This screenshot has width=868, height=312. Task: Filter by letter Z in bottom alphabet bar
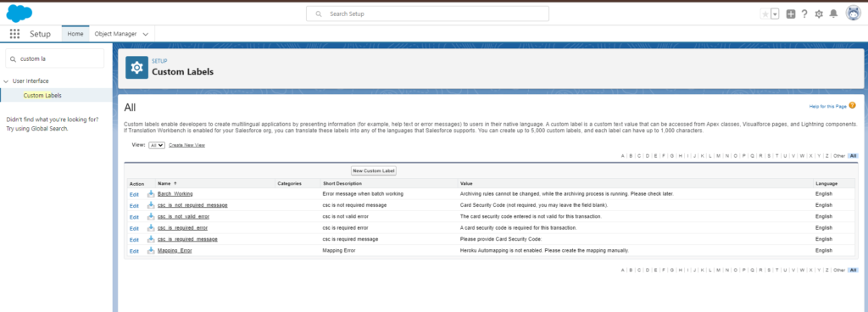pyautogui.click(x=827, y=270)
